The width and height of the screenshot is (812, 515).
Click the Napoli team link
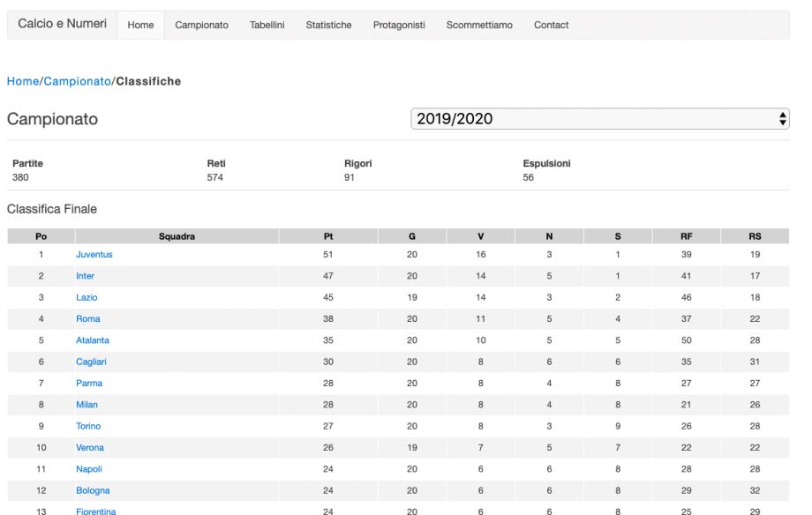coord(89,469)
